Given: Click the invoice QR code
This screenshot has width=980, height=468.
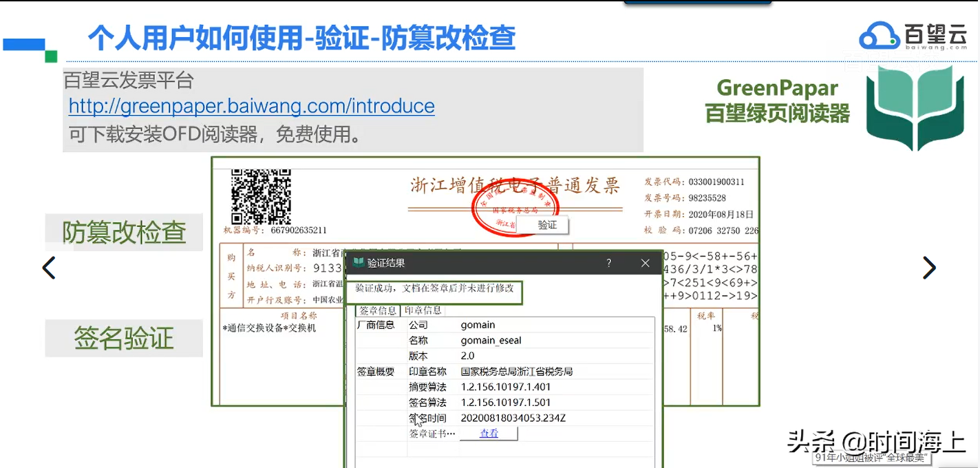Looking at the screenshot, I should [261, 196].
